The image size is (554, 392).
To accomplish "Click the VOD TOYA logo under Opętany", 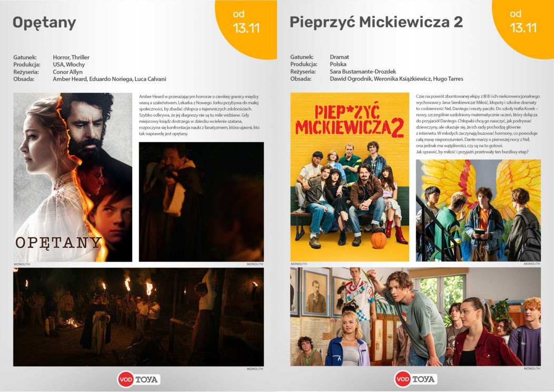I will pos(138,379).
